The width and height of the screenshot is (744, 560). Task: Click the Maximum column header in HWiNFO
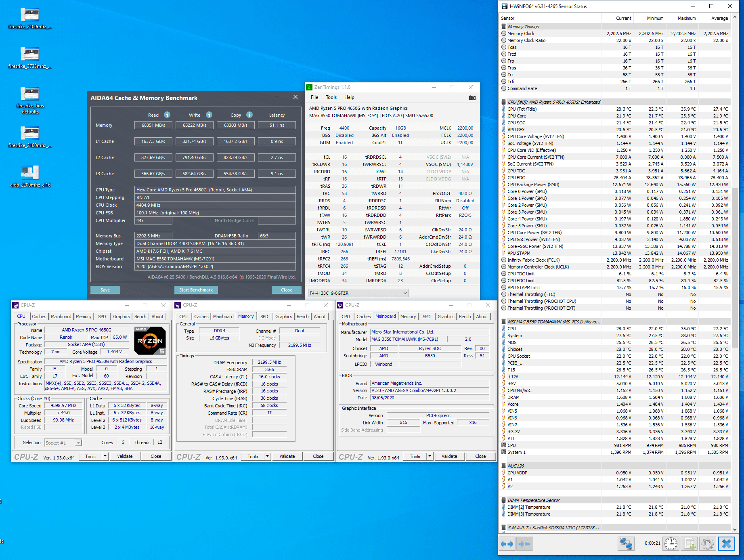682,18
